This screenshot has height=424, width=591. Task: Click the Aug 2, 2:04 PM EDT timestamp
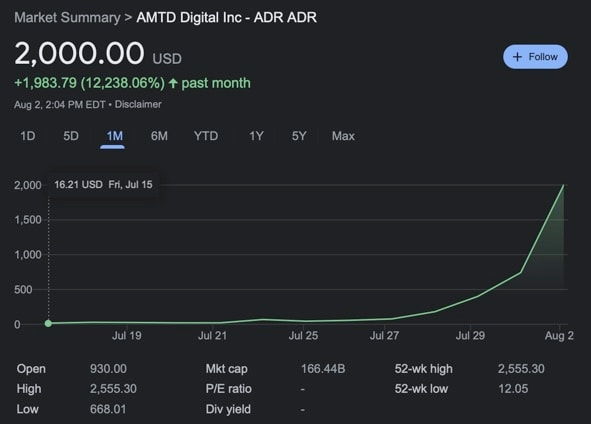pos(60,104)
